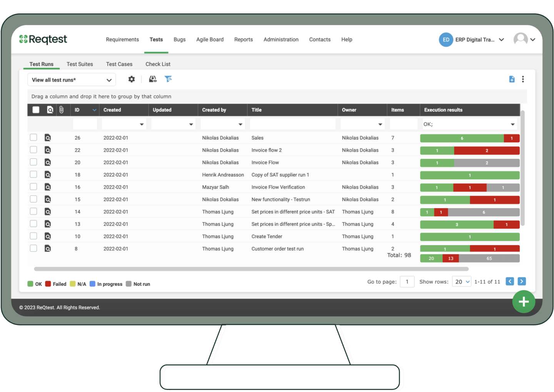The image size is (554, 392).
Task: Go to next page arrow
Action: [522, 282]
